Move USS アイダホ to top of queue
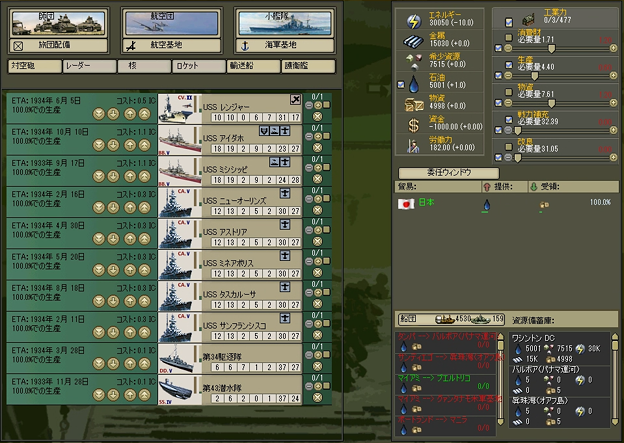 (x=144, y=145)
